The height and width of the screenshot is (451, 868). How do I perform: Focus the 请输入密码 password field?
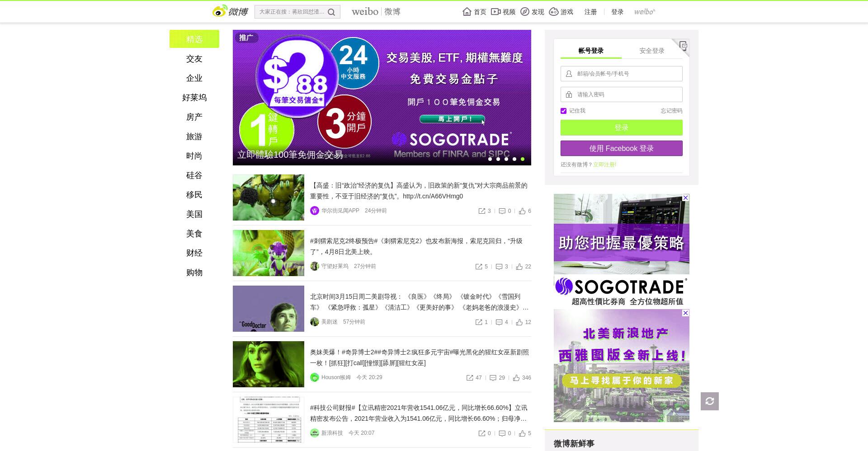pyautogui.click(x=622, y=94)
